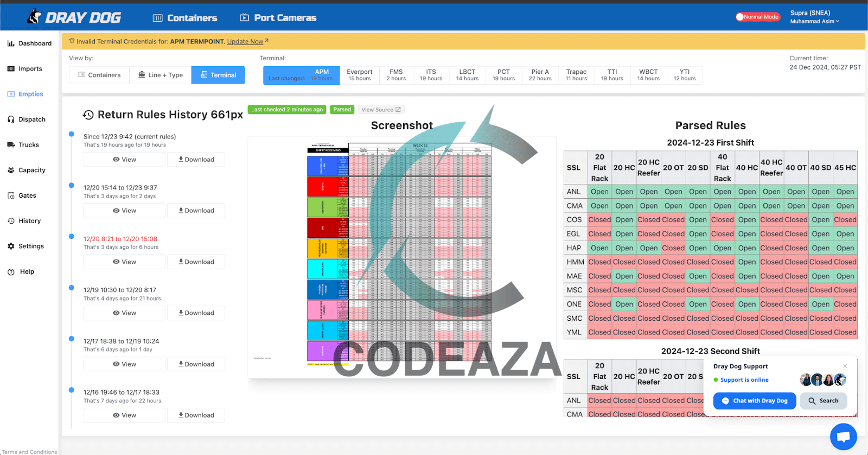Click the Terms and Conditions link
The height and width of the screenshot is (455, 868).
(x=29, y=452)
